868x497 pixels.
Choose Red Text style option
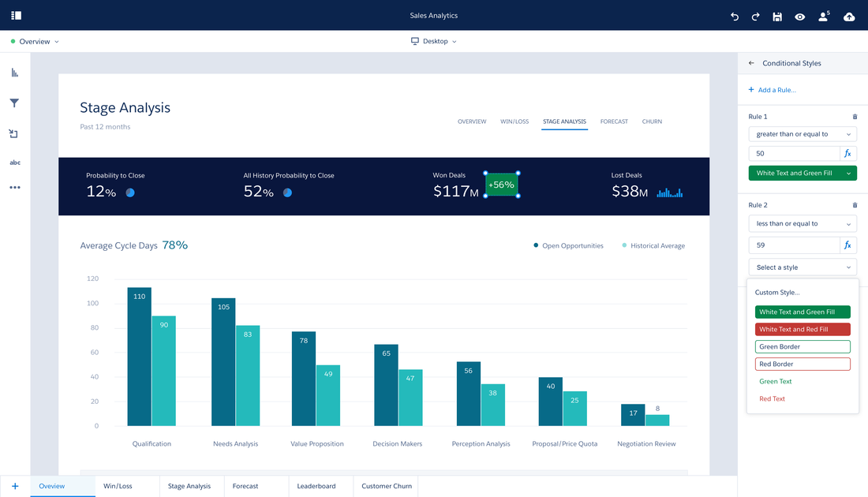pos(772,398)
